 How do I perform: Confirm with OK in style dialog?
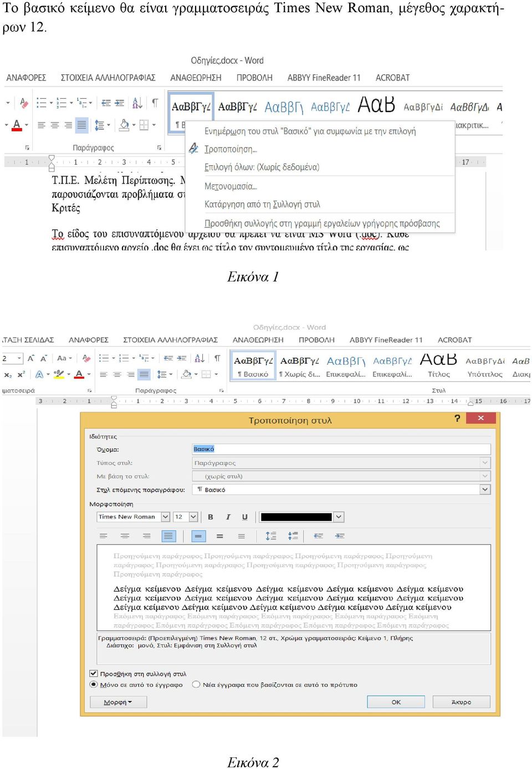[396, 702]
